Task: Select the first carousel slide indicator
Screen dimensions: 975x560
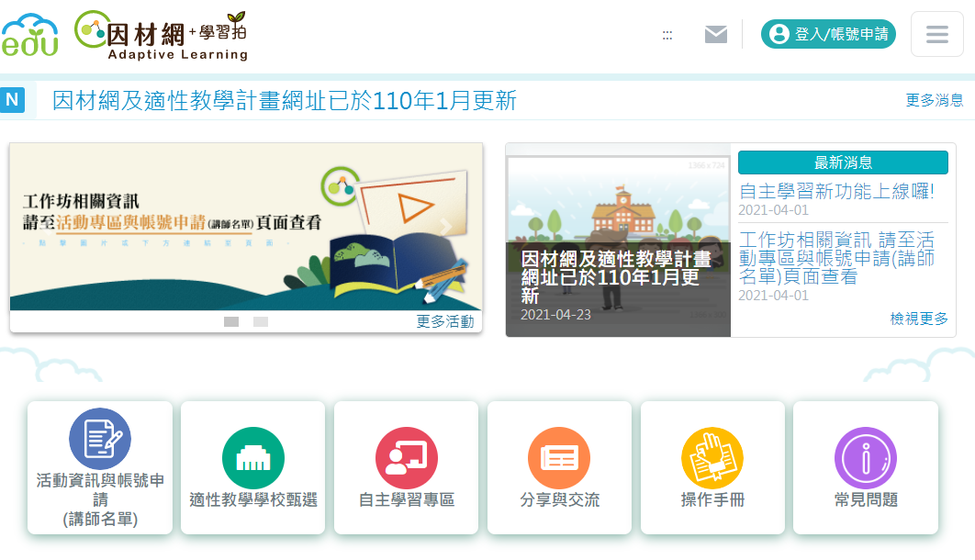Action: (231, 322)
